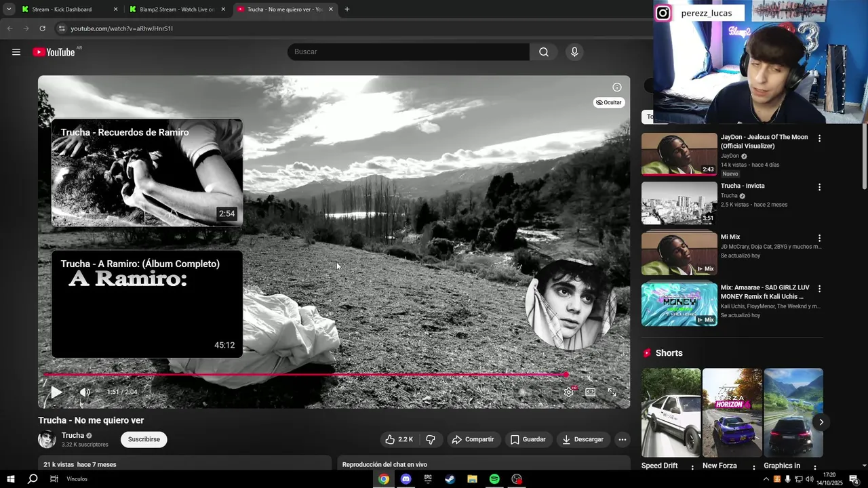Viewport: 868px width, 488px height.
Task: Switch to Stream - Kick Dashboard tab
Action: 68,9
